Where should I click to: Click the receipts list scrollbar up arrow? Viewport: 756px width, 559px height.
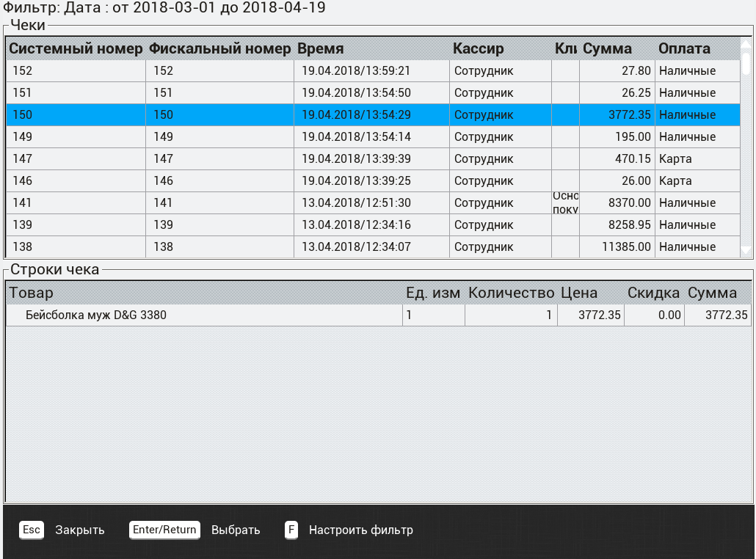[x=746, y=44]
